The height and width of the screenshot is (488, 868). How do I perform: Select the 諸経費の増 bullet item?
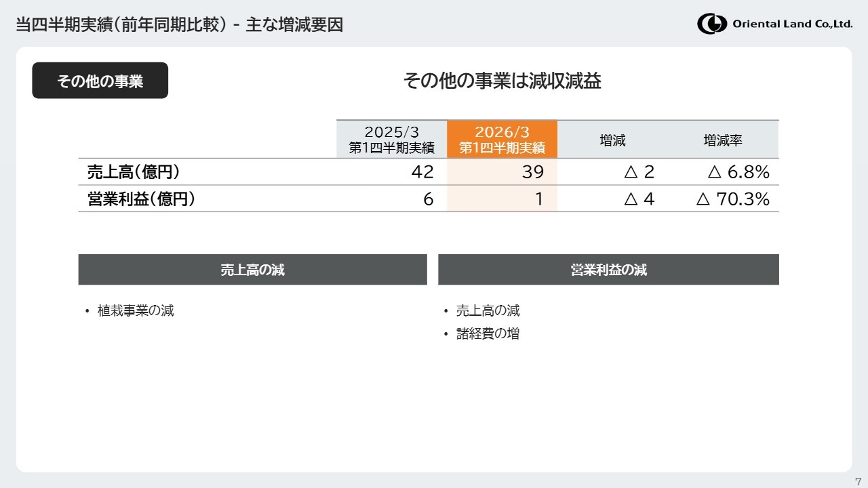(x=488, y=333)
